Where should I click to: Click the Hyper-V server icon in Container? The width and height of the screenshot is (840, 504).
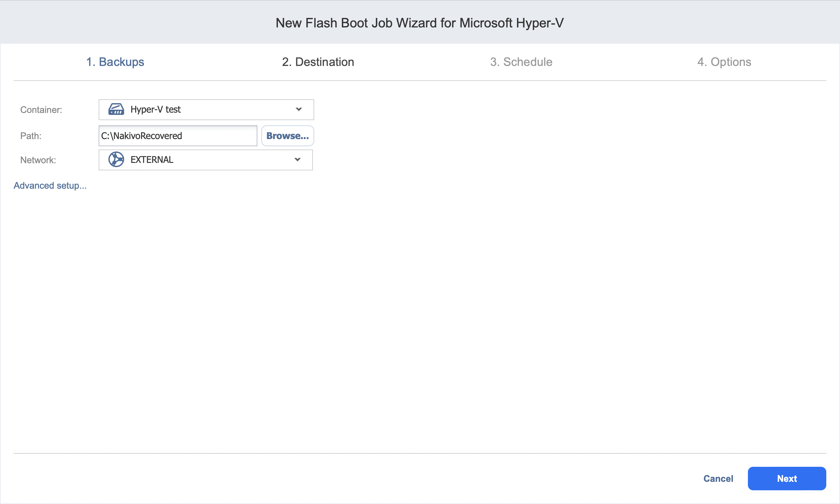point(116,109)
